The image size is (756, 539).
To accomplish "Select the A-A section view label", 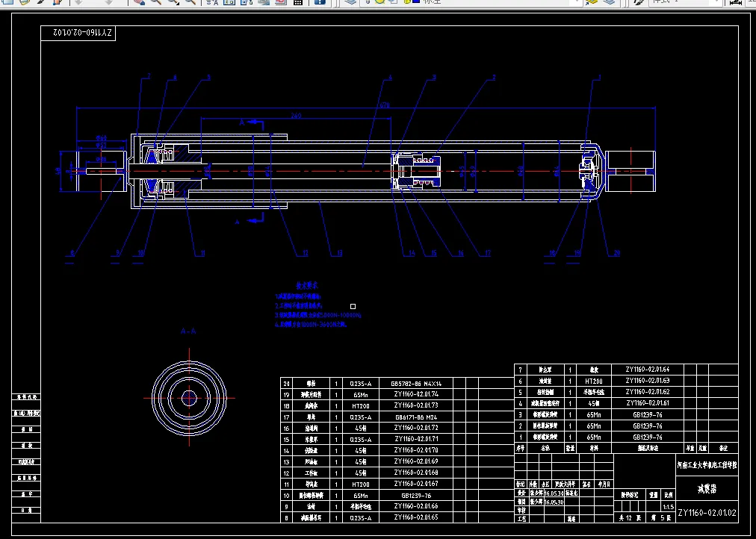I will tap(188, 331).
